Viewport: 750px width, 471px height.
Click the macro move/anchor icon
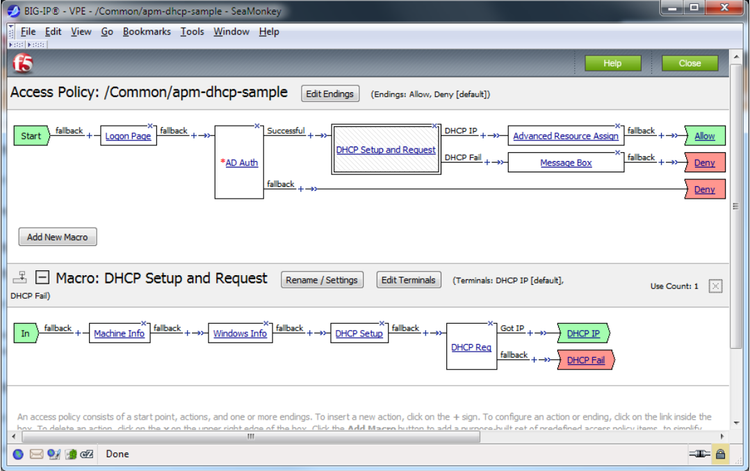(20, 277)
